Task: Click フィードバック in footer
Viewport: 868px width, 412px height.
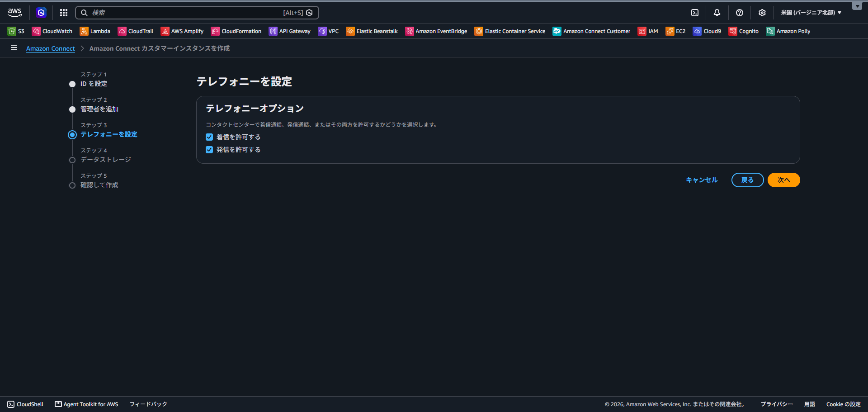Action: coord(148,404)
